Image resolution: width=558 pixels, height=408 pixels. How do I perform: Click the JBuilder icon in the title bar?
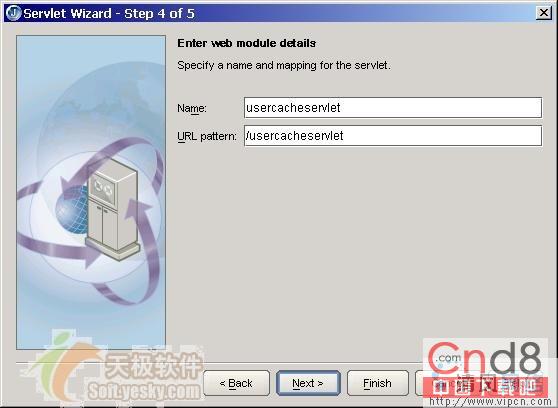pyautogui.click(x=13, y=13)
